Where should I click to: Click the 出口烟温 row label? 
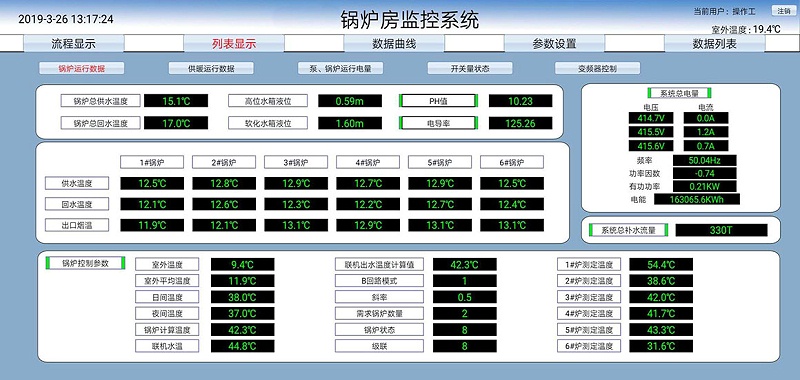[x=77, y=225]
